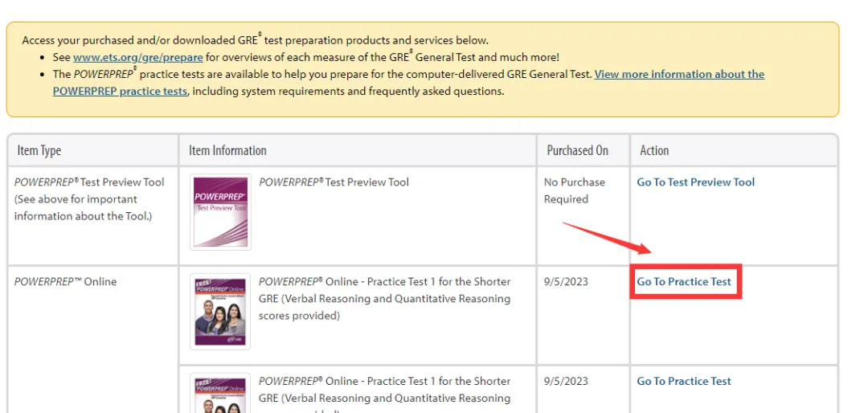Image resolution: width=868 pixels, height=413 pixels.
Task: Click the first Practice Test 1 description text
Action: (x=384, y=299)
